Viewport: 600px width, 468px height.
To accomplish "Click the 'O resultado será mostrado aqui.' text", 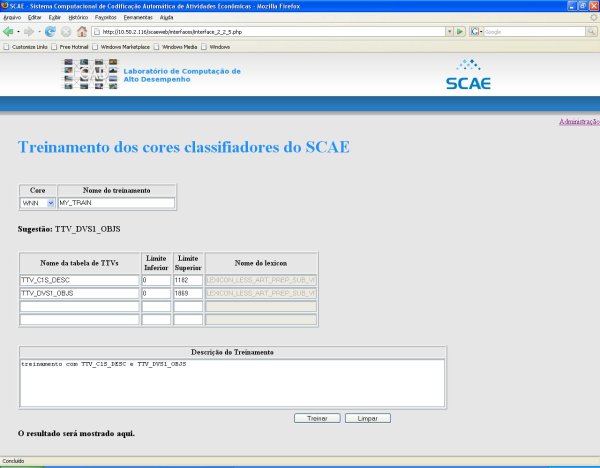I will point(76,434).
